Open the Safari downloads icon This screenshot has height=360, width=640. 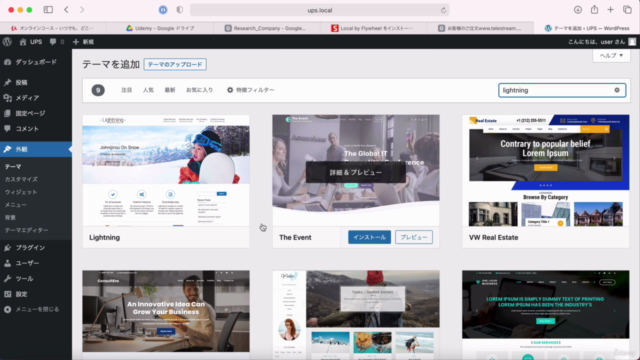click(578, 10)
